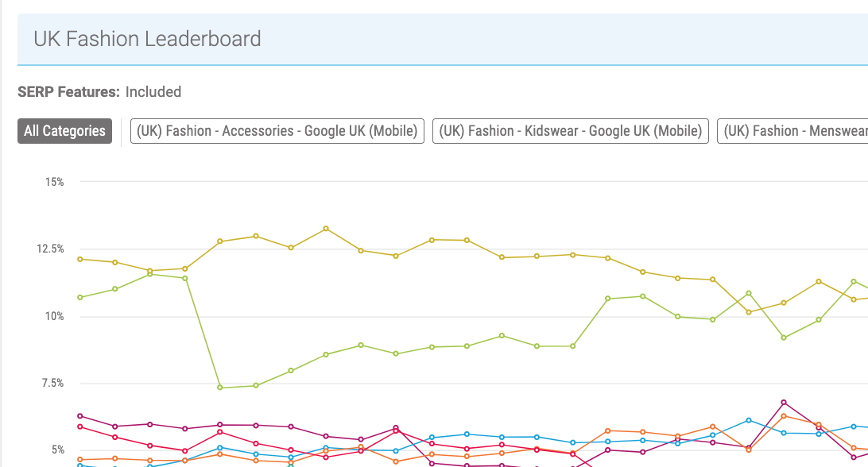Click the green line's lowest data point
Screen dimensions: 868x467
220,388
